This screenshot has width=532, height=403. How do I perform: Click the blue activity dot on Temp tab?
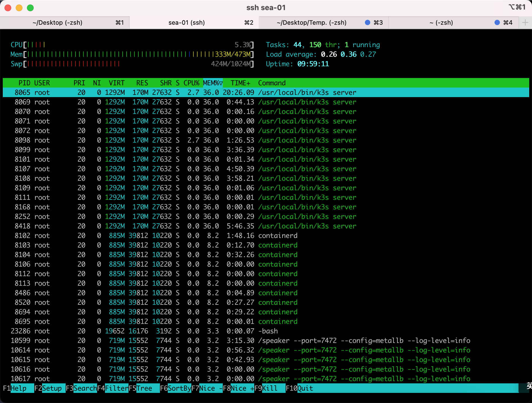(367, 22)
